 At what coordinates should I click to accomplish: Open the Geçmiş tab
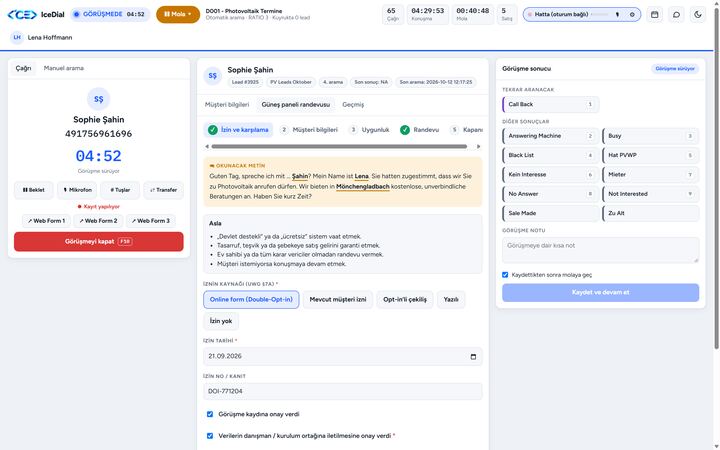(353, 105)
